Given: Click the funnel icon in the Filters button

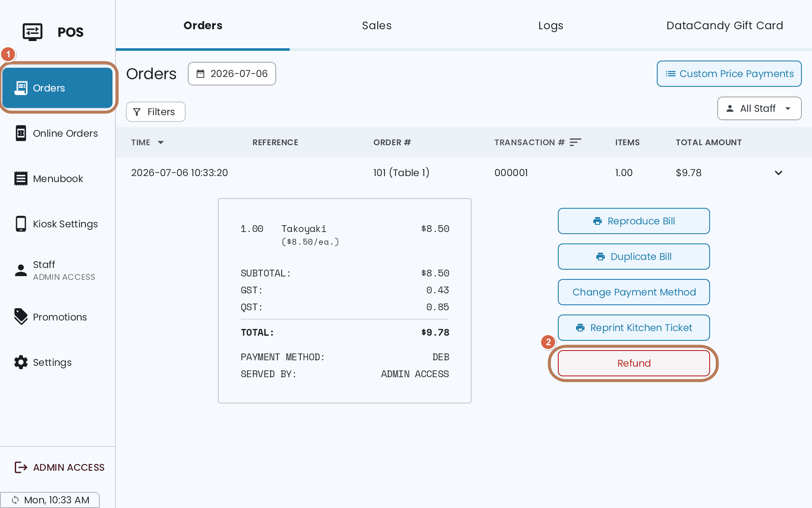Looking at the screenshot, I should click(x=137, y=112).
